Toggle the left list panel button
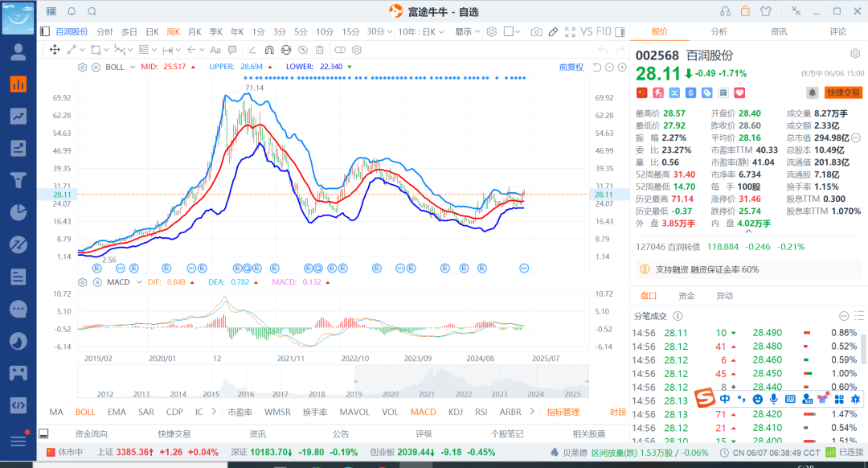Viewport: 868px width, 468px height. click(45, 31)
